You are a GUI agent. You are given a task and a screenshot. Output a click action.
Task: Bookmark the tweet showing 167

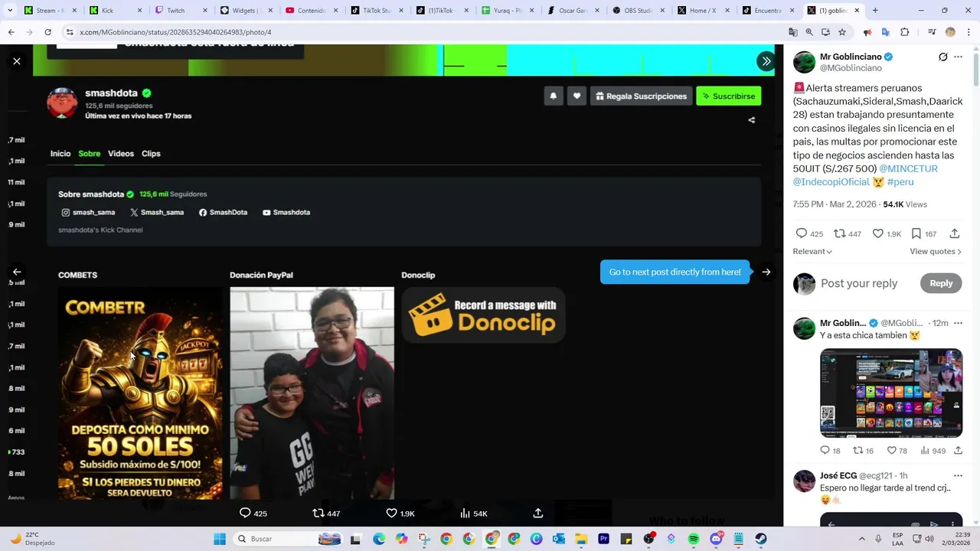pyautogui.click(x=923, y=233)
